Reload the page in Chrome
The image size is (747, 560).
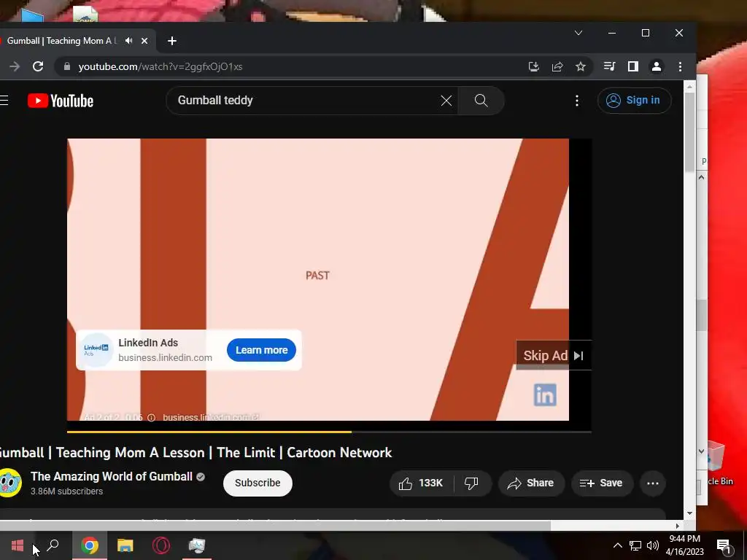pos(38,66)
